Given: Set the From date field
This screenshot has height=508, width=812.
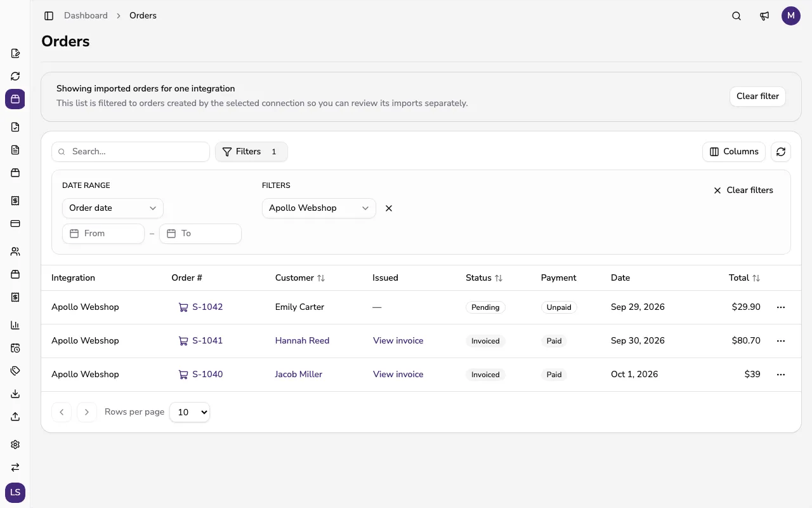Looking at the screenshot, I should pyautogui.click(x=103, y=234).
